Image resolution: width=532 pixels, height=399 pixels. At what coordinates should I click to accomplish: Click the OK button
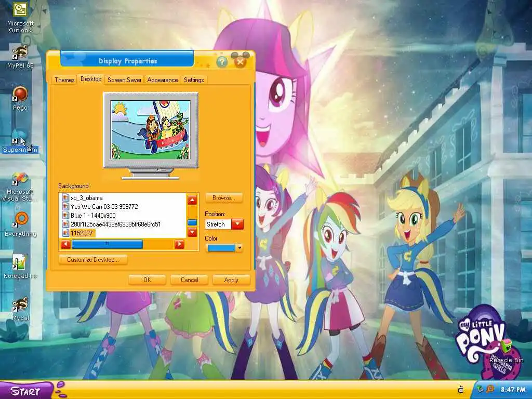147,280
